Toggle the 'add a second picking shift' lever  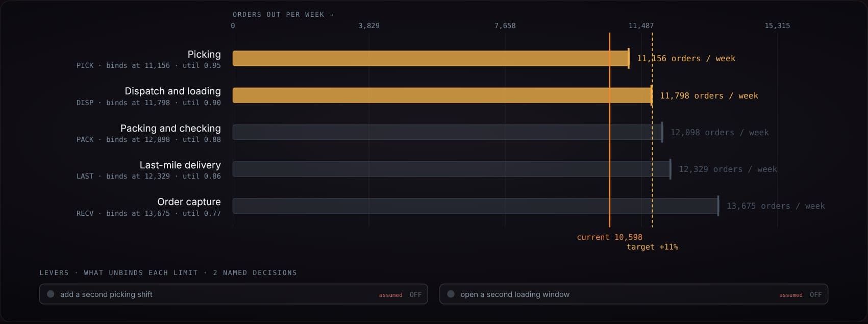pos(233,294)
